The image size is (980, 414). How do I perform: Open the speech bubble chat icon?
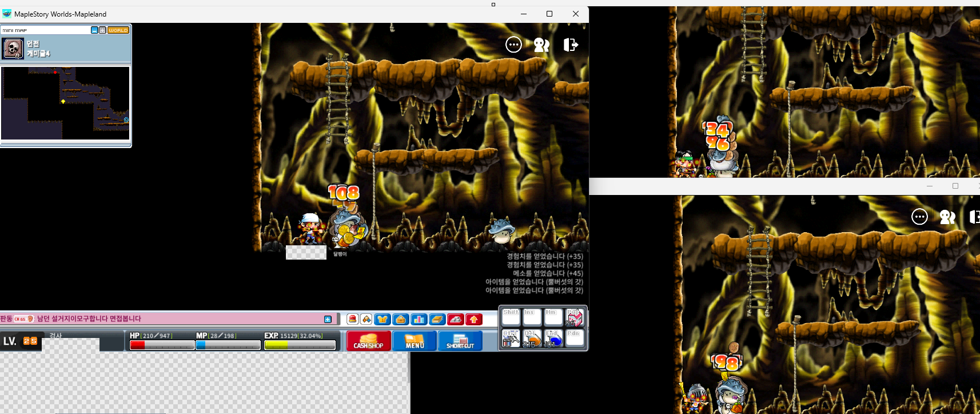coord(513,45)
